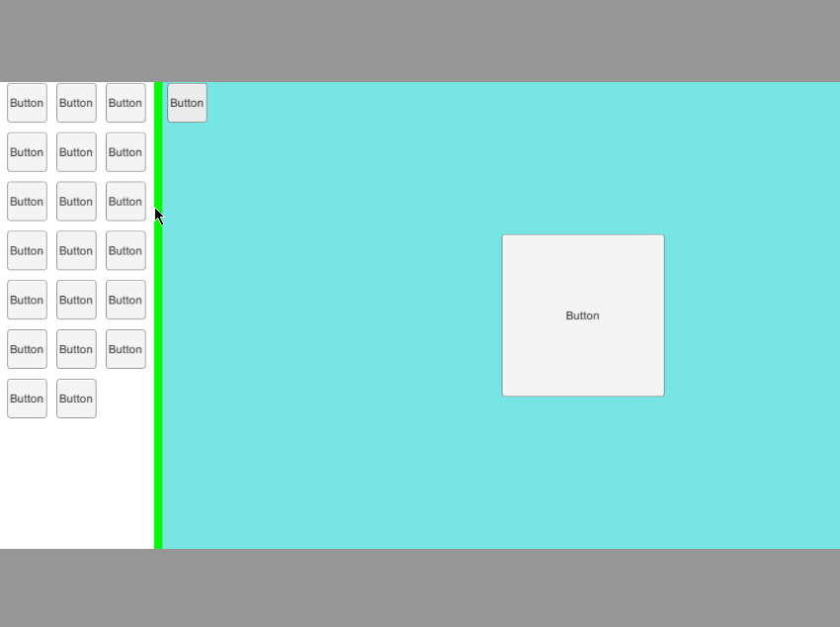
Task: Select second-row, third-column Button in white panel
Action: point(126,152)
